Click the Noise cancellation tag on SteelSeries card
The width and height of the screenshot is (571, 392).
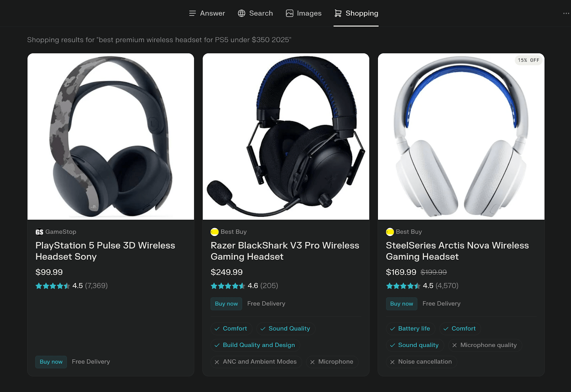click(421, 362)
